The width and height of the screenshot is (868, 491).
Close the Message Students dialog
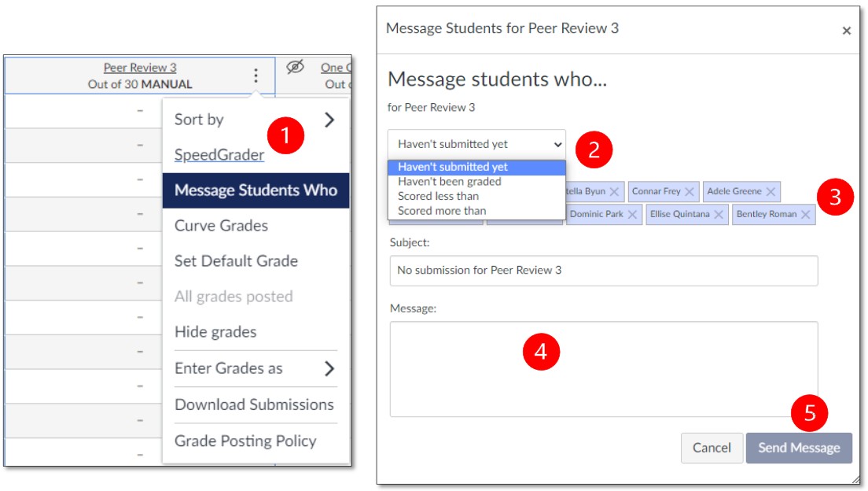tap(847, 31)
